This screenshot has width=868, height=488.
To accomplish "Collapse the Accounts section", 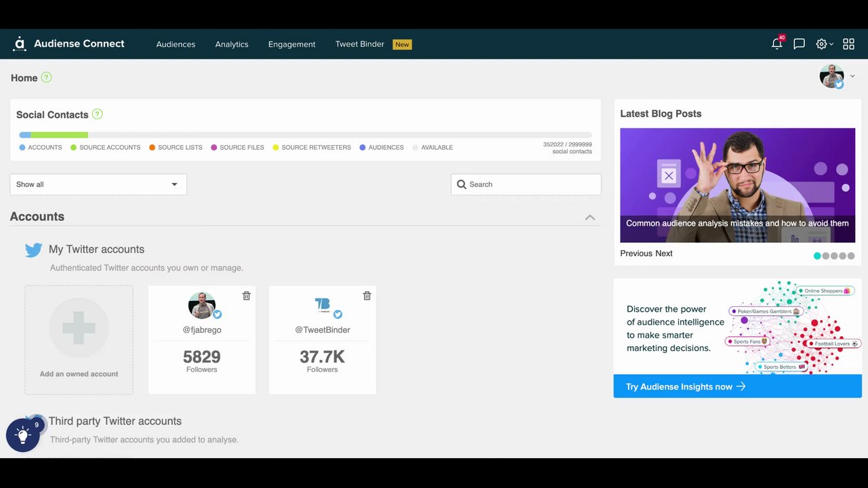I will coord(590,218).
